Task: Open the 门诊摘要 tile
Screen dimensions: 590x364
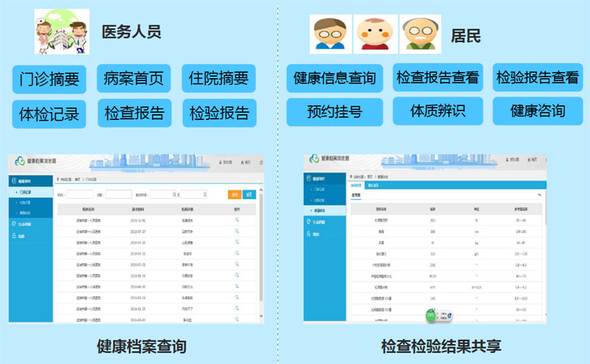Action: [x=49, y=78]
